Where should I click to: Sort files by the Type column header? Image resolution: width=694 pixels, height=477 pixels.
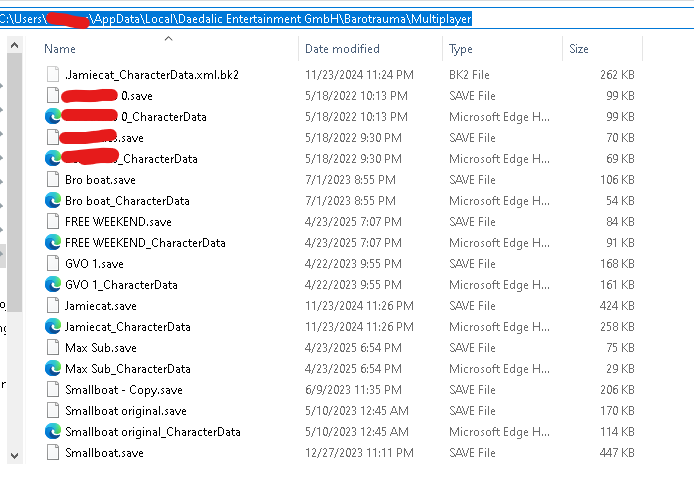[x=461, y=49]
